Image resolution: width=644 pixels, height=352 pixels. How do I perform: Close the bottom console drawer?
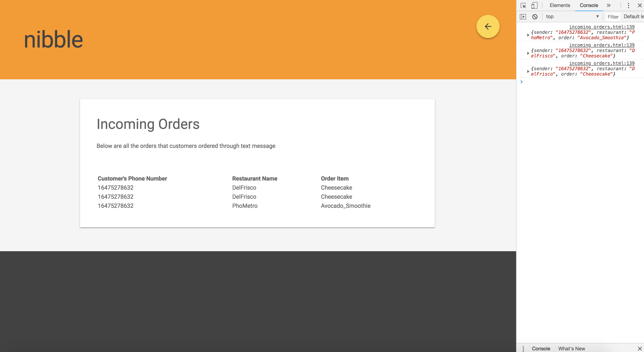coord(640,348)
